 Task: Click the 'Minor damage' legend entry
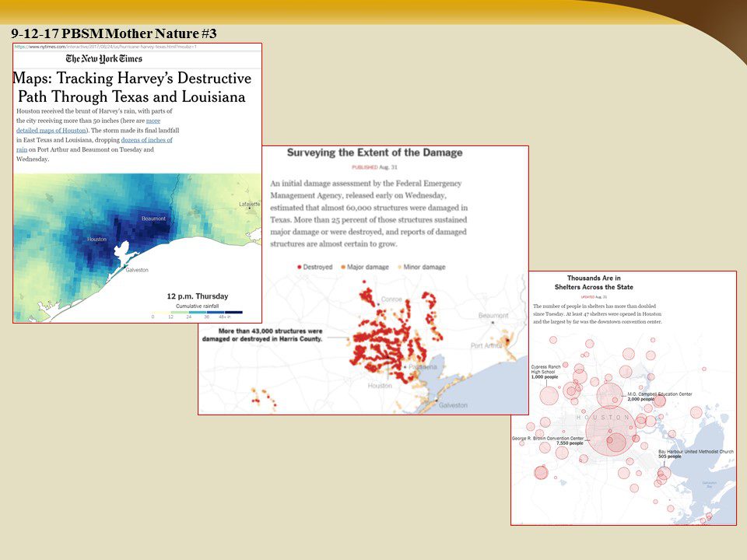tap(422, 267)
